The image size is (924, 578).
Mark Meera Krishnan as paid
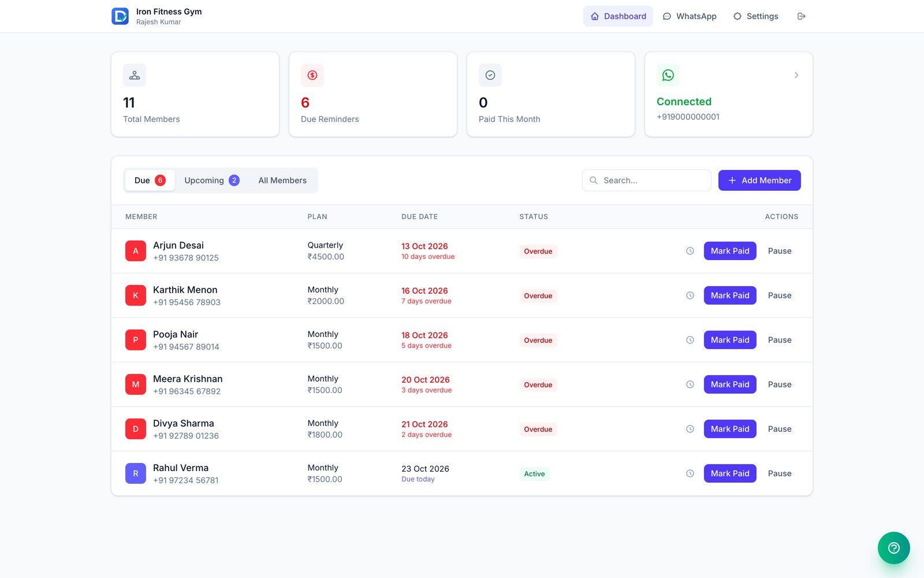click(x=730, y=384)
